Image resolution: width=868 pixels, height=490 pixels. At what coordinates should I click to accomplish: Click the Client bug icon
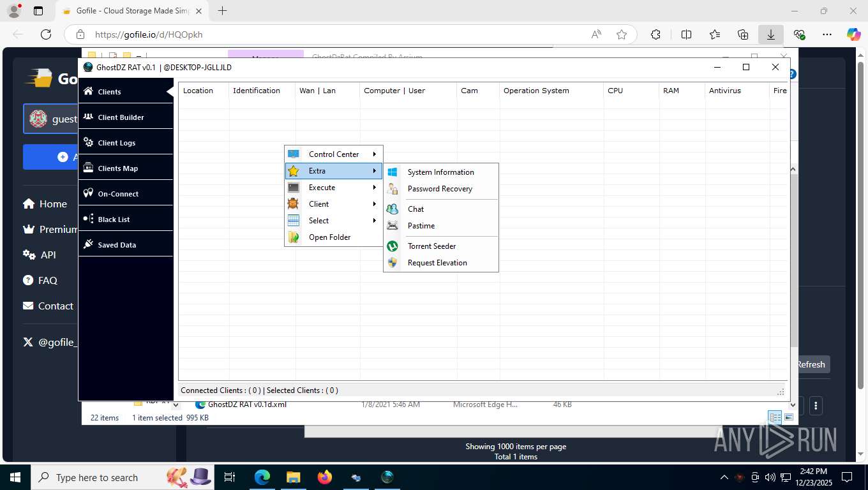294,204
